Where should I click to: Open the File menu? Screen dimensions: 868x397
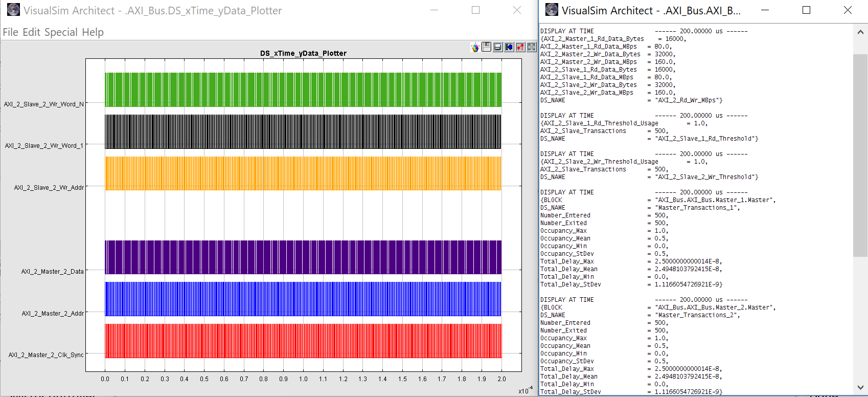[x=10, y=32]
